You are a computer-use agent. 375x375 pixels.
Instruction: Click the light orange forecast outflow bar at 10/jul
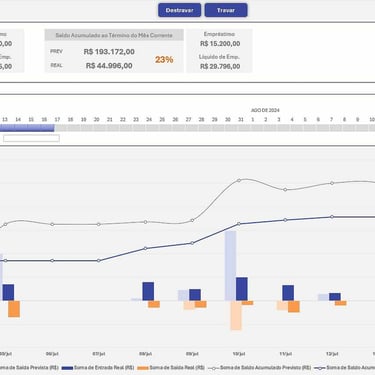236,315
